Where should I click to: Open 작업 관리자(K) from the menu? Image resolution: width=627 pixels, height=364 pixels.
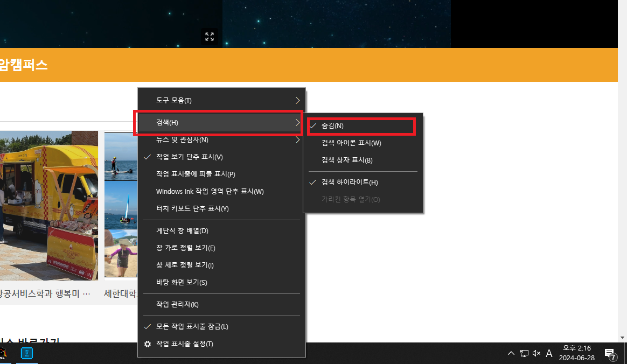coord(177,305)
